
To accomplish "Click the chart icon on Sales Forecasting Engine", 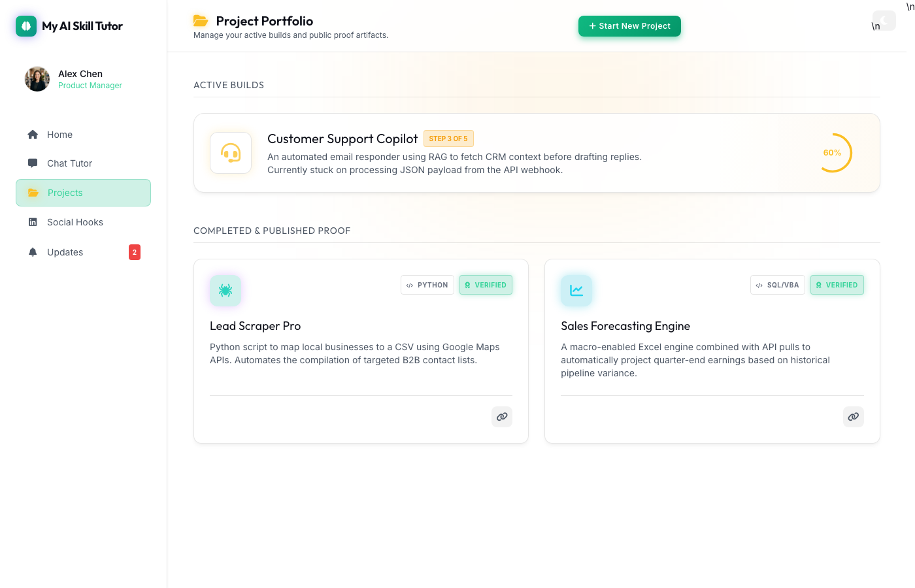I will pyautogui.click(x=576, y=291).
